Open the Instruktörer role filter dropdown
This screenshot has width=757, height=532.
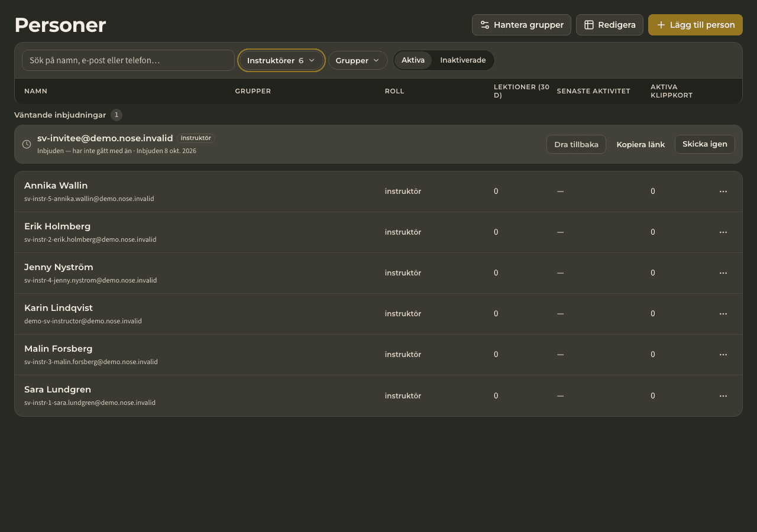pyautogui.click(x=282, y=60)
